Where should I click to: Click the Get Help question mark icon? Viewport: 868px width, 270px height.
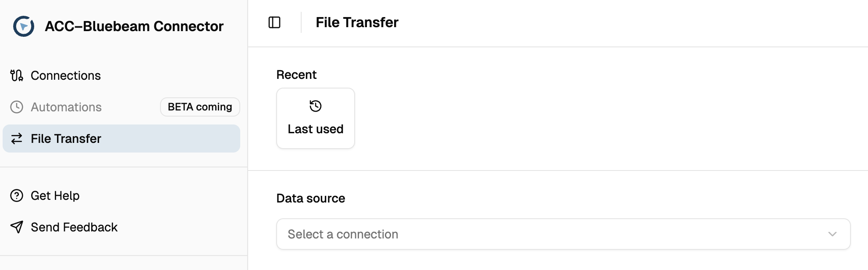pyautogui.click(x=17, y=195)
